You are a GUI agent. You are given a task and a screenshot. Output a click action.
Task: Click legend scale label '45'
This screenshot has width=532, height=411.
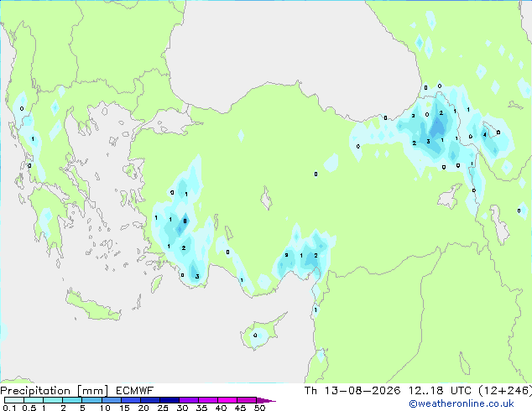pos(240,408)
